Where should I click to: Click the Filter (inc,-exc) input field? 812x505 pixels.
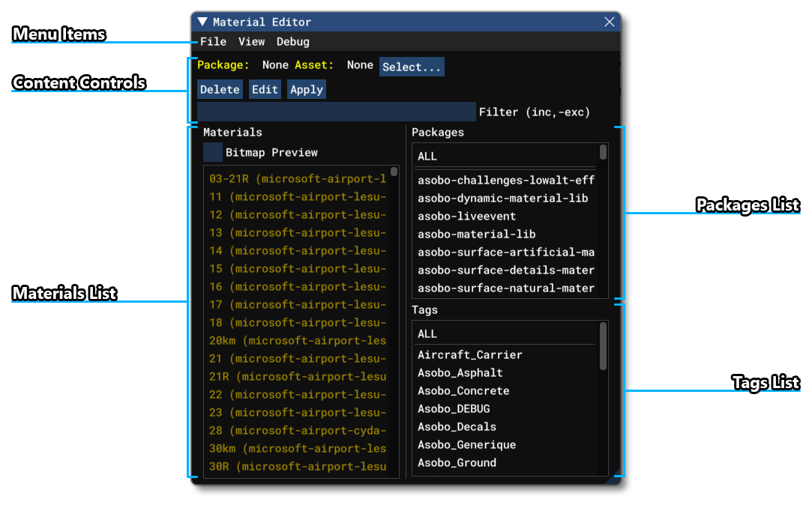click(x=336, y=111)
